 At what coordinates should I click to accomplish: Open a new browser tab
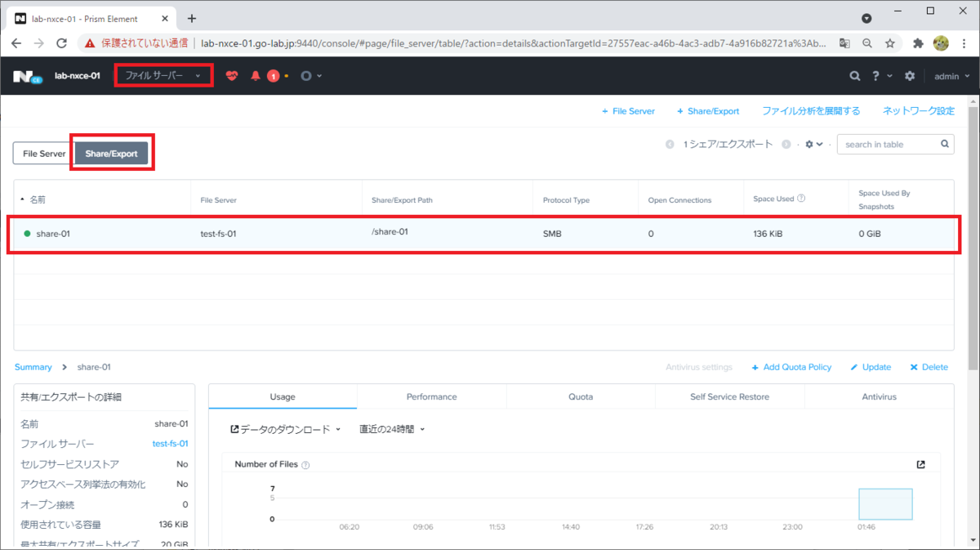[x=192, y=18]
